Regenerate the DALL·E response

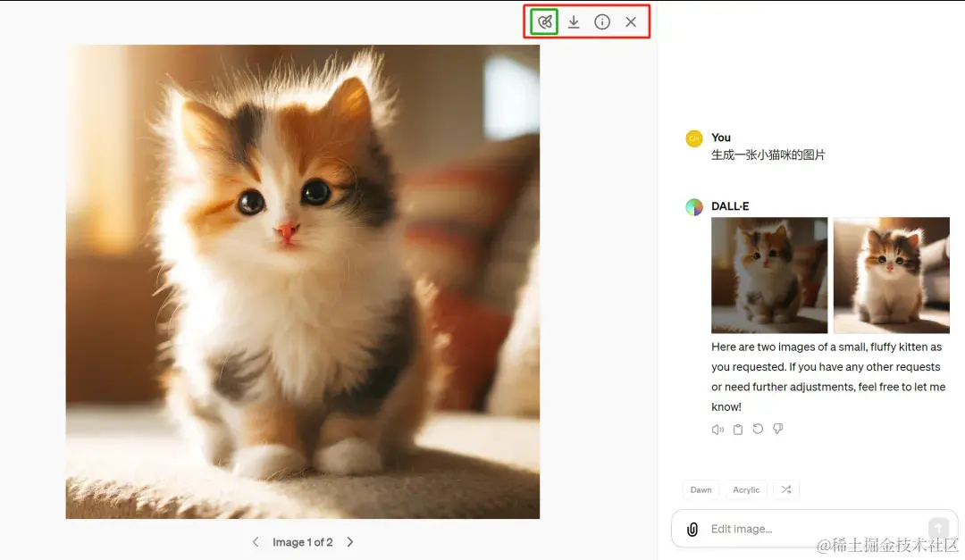(758, 429)
